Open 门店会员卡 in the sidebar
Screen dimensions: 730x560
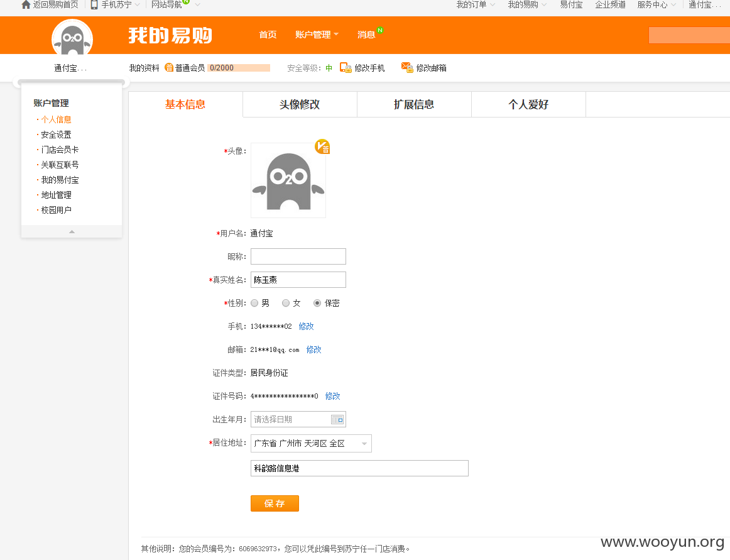tap(60, 150)
